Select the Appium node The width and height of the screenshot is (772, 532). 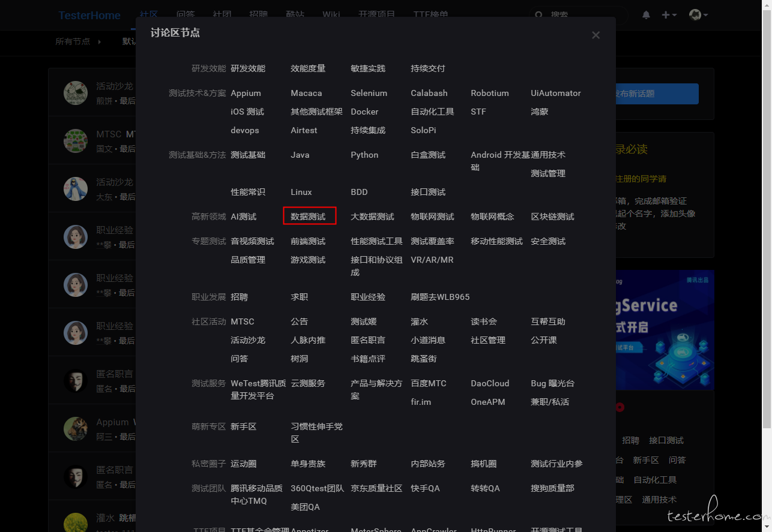point(246,93)
